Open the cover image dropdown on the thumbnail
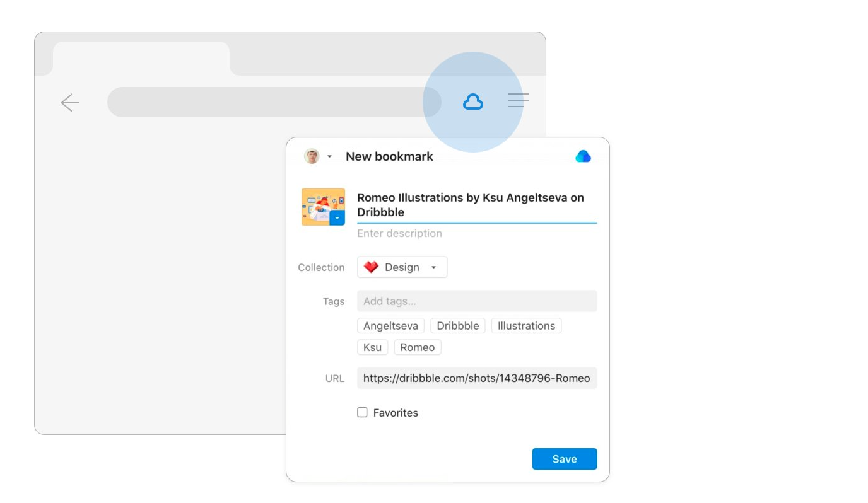 point(337,218)
